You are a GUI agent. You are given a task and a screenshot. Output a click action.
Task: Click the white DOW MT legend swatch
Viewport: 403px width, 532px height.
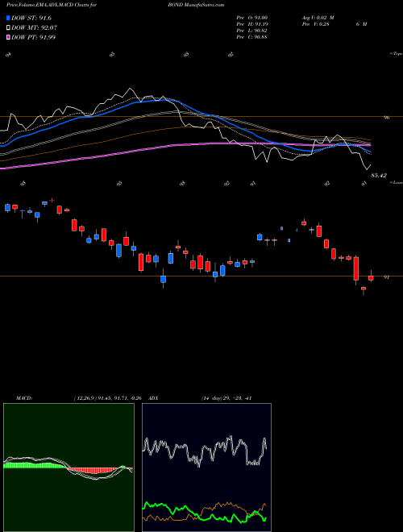coord(9,28)
